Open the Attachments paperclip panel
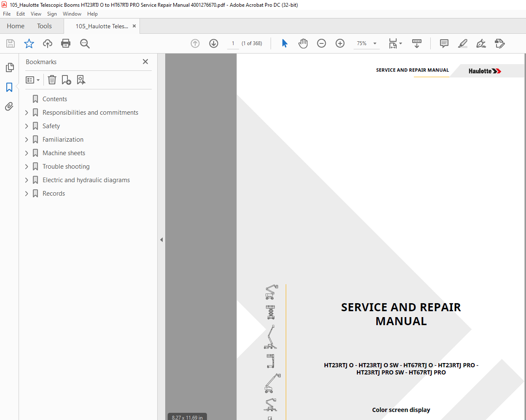The width and height of the screenshot is (526, 420). pyautogui.click(x=9, y=106)
